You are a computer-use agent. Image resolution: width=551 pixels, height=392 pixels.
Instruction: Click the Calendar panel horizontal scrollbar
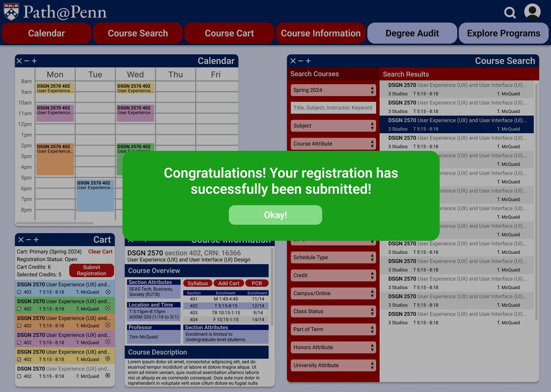55,223
